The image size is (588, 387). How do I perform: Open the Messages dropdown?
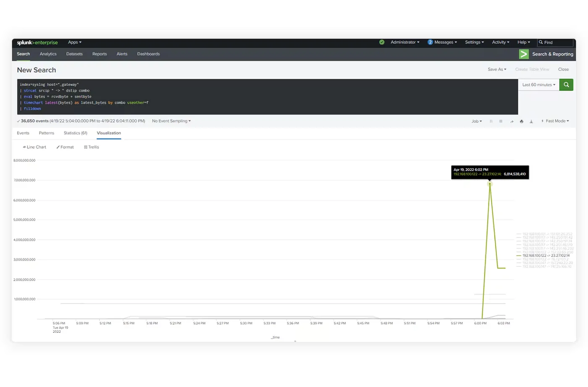[x=446, y=42]
